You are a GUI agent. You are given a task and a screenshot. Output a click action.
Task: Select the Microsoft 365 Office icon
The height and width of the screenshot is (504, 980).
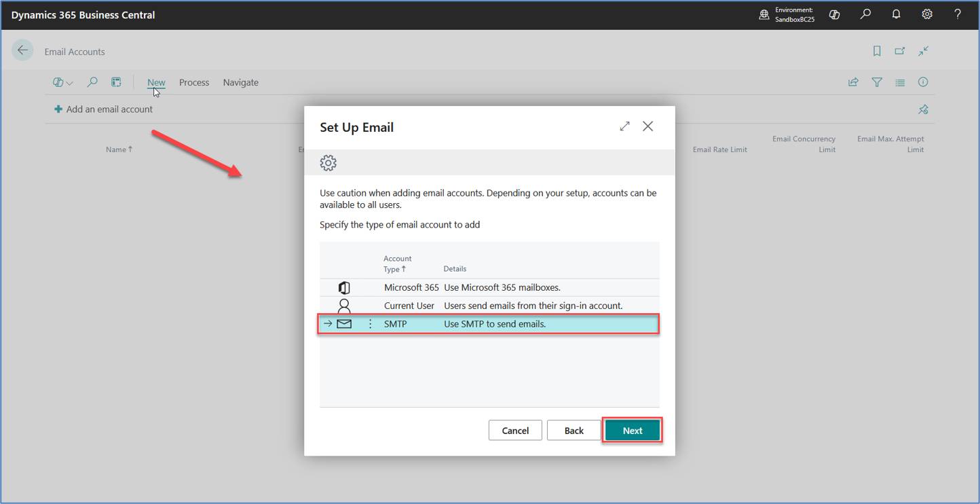(x=344, y=288)
